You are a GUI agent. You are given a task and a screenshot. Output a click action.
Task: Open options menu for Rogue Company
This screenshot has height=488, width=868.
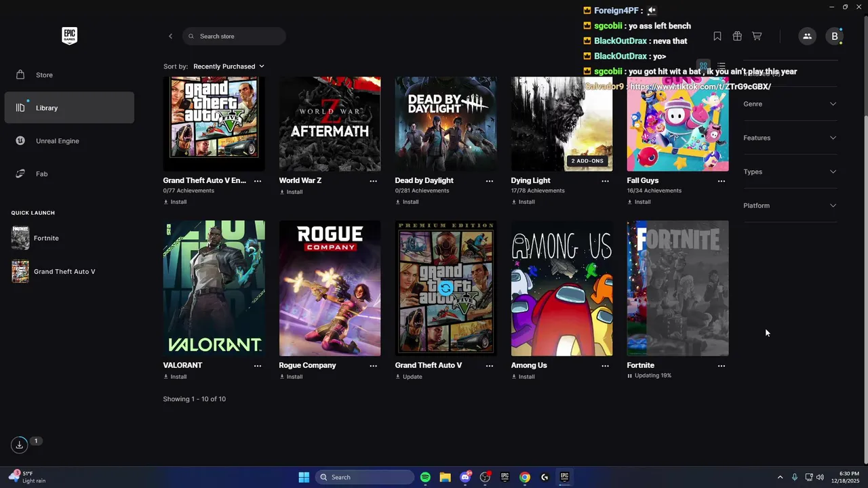pos(374,366)
